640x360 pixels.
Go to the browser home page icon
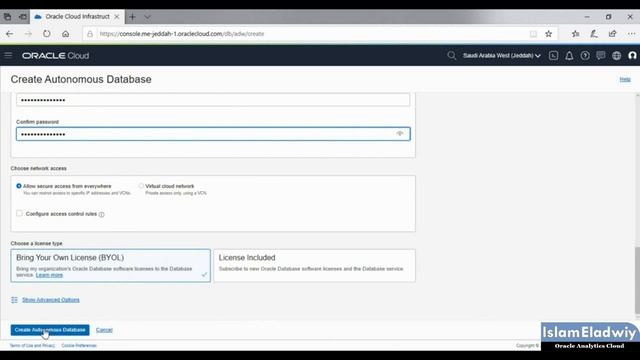[65, 34]
